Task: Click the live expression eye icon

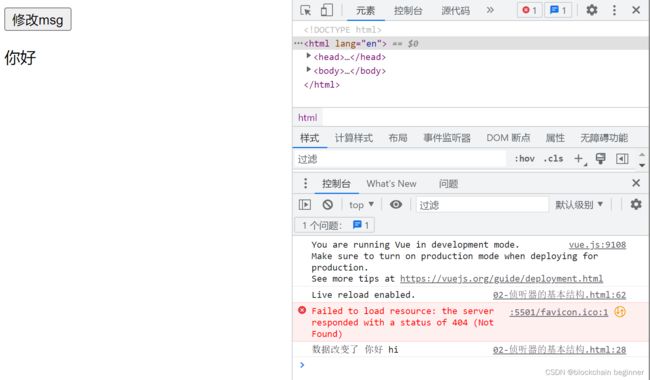Action: click(396, 204)
